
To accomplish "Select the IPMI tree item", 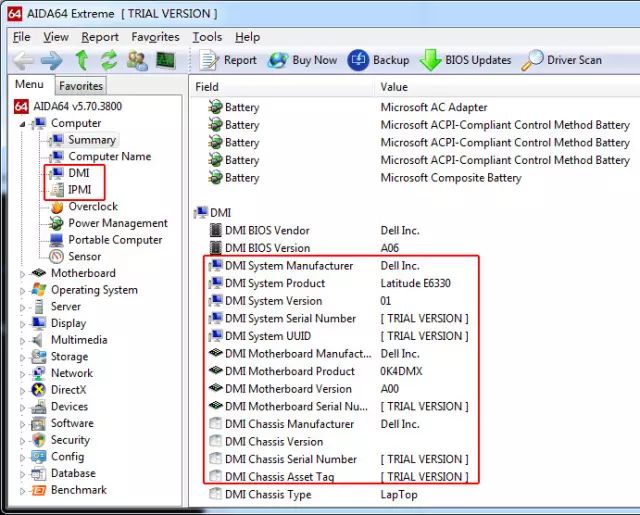I will (70, 190).
